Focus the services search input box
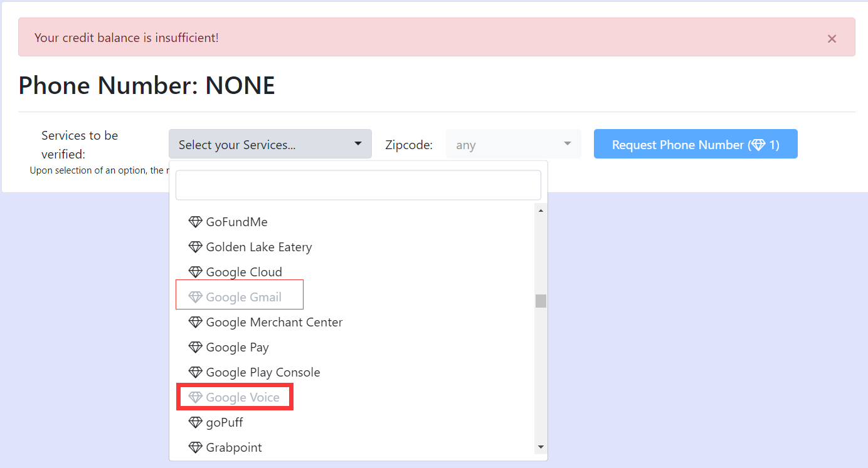The height and width of the screenshot is (468, 868). (358, 185)
